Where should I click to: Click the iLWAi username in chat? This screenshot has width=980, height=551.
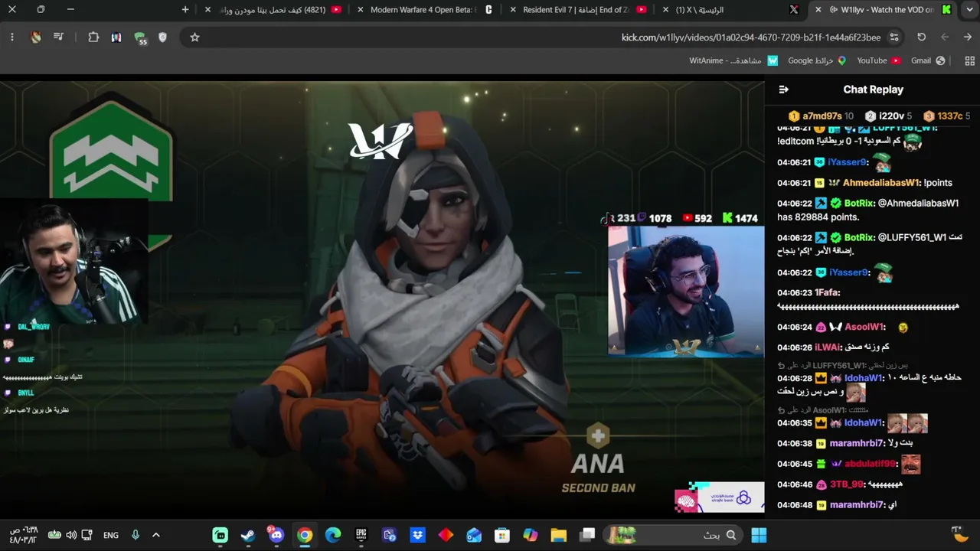click(x=828, y=347)
